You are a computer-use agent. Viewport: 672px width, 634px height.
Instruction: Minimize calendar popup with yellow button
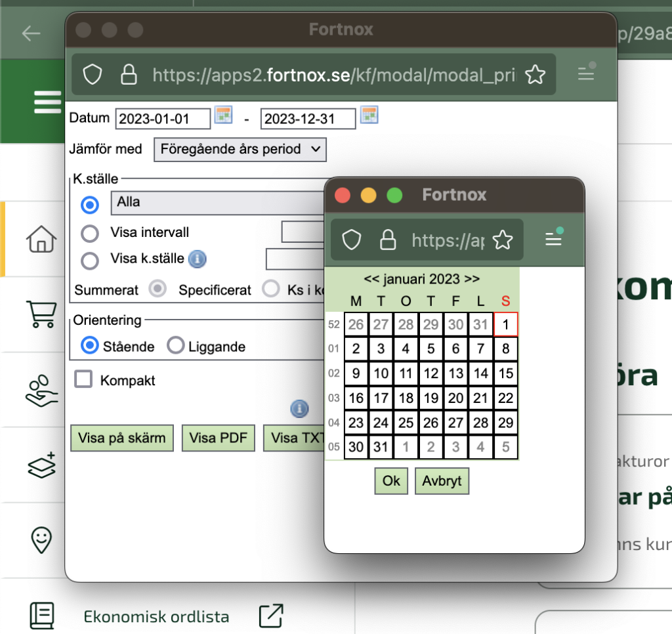(x=369, y=195)
